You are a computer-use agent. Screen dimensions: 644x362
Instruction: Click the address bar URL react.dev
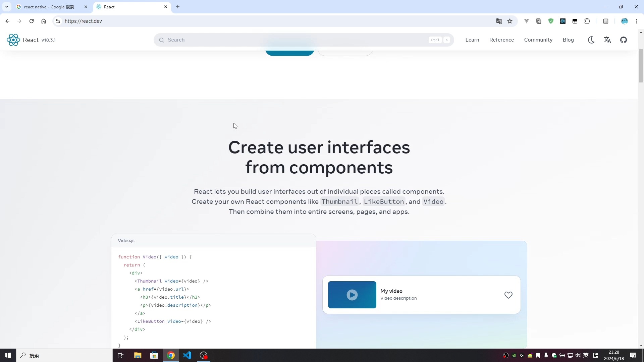point(83,21)
